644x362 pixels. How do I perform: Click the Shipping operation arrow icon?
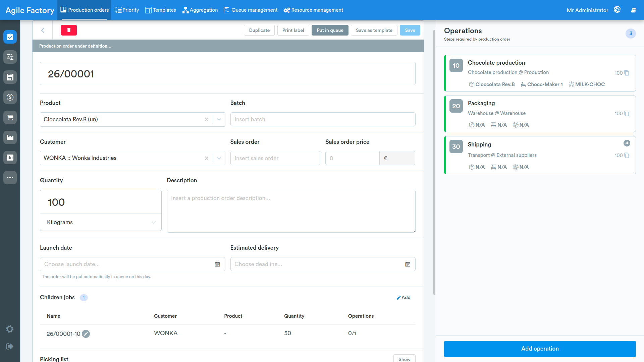click(x=627, y=143)
